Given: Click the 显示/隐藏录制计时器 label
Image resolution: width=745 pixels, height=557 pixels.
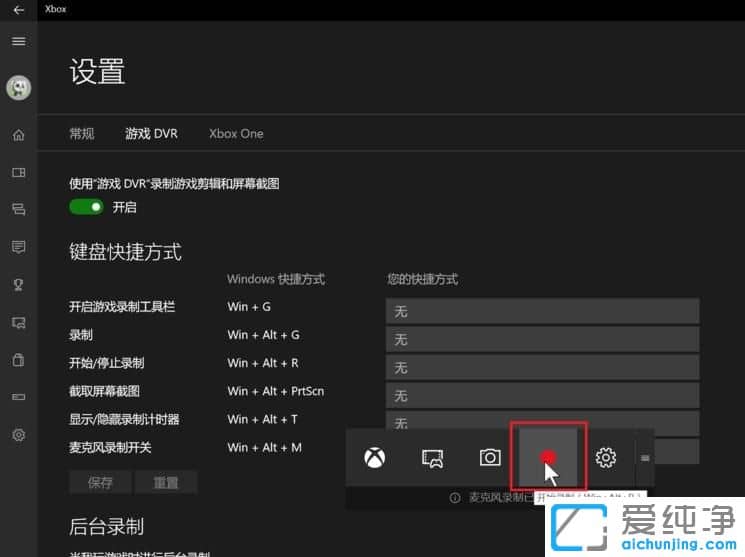Looking at the screenshot, I should pyautogui.click(x=124, y=419).
